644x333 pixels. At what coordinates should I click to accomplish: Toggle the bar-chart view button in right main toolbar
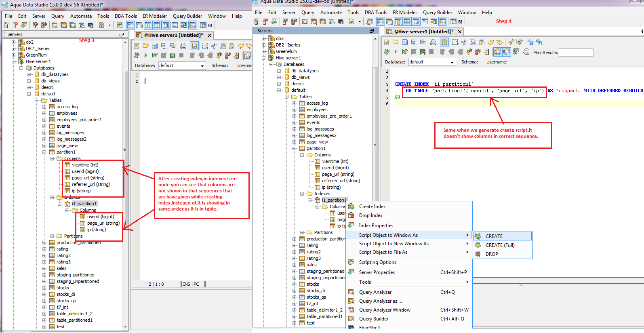coord(442,21)
